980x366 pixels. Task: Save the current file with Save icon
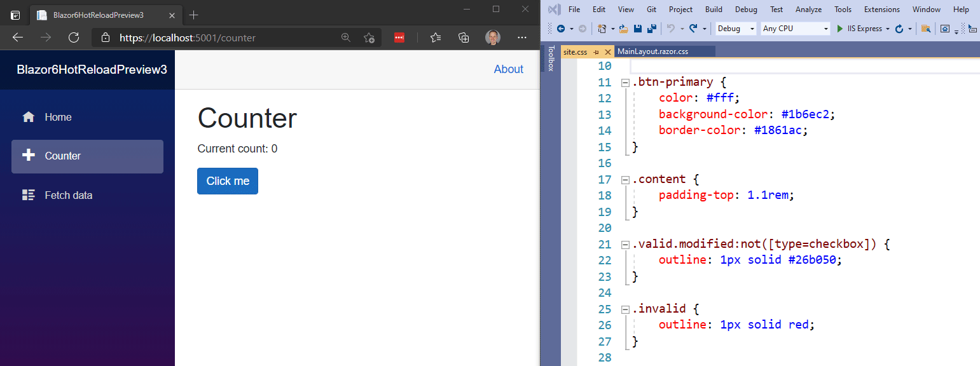pos(637,29)
